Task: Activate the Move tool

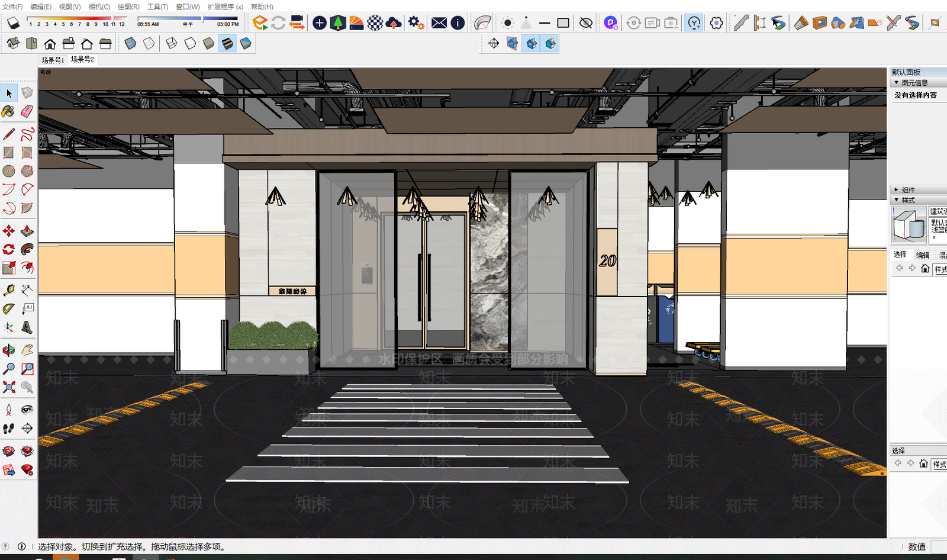Action: (x=8, y=231)
